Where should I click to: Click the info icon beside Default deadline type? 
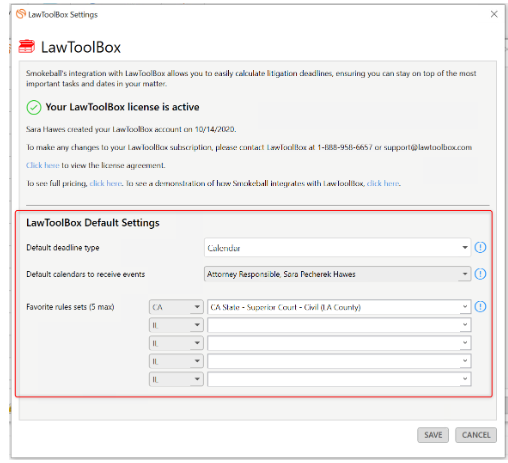click(x=480, y=247)
